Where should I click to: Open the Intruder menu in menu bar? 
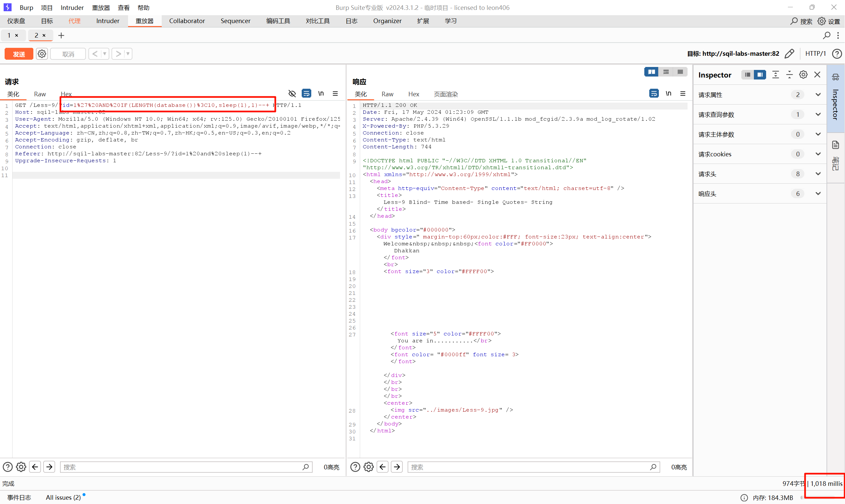point(72,8)
